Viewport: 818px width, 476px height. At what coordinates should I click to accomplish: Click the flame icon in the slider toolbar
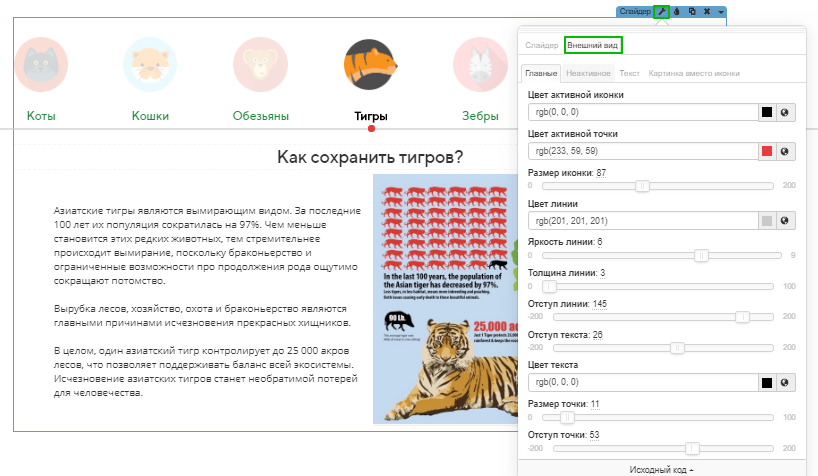tap(677, 11)
